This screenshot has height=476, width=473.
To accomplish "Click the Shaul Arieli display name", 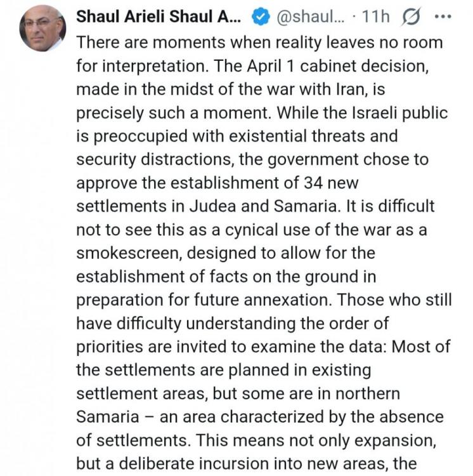I will 158,17.
